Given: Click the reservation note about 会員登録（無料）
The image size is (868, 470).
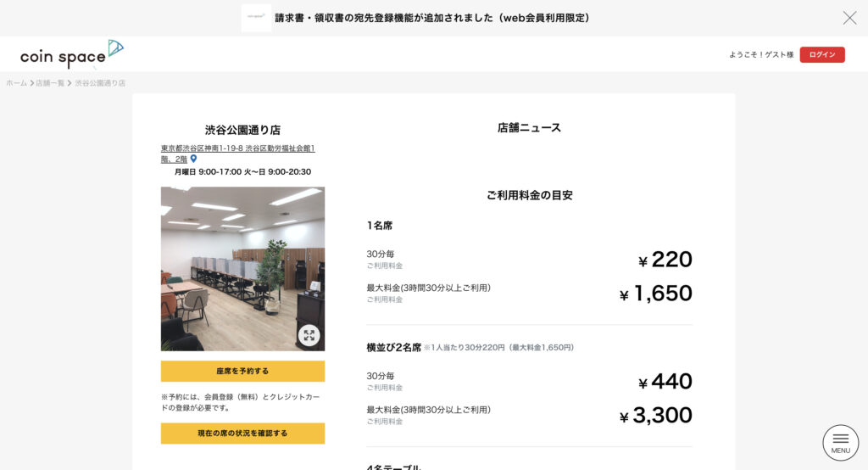Looking at the screenshot, I should 240,402.
